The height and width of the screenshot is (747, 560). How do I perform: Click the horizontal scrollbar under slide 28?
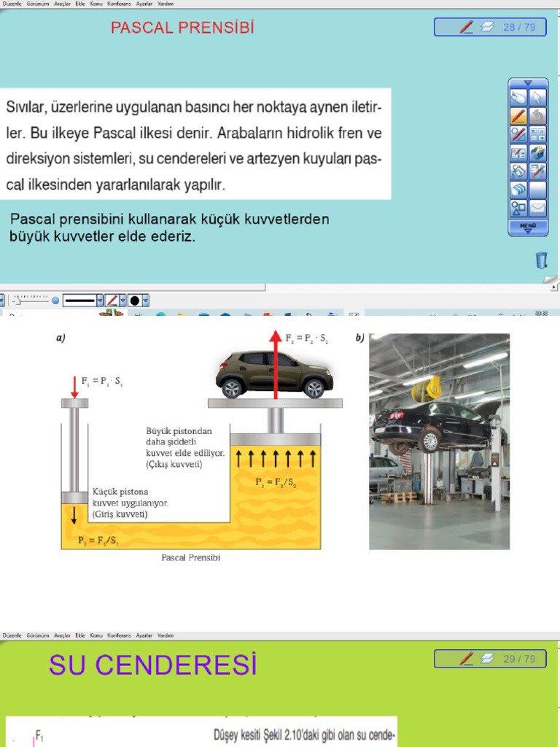pyautogui.click(x=133, y=287)
